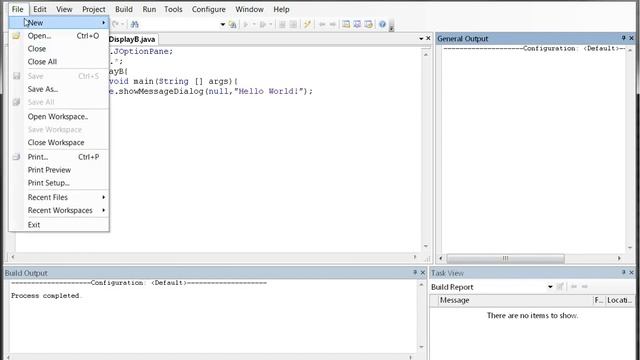Click the magic wand toolbar icon

click(x=307, y=24)
